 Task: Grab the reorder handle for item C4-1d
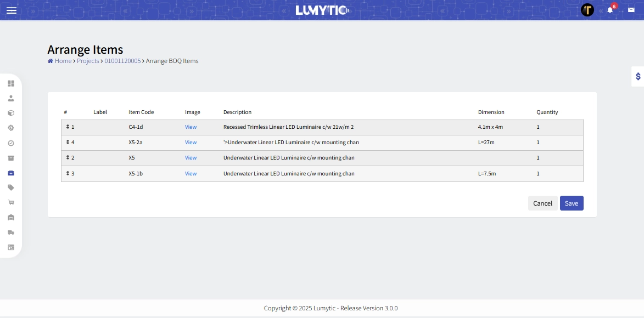coord(68,127)
